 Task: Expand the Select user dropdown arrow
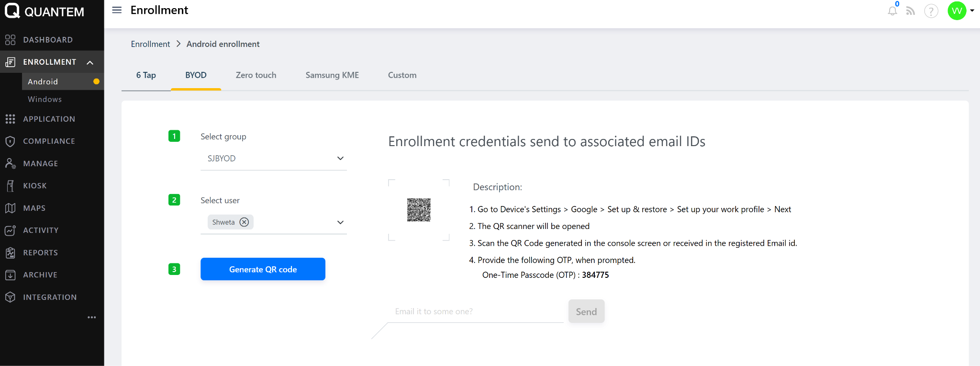pos(340,222)
